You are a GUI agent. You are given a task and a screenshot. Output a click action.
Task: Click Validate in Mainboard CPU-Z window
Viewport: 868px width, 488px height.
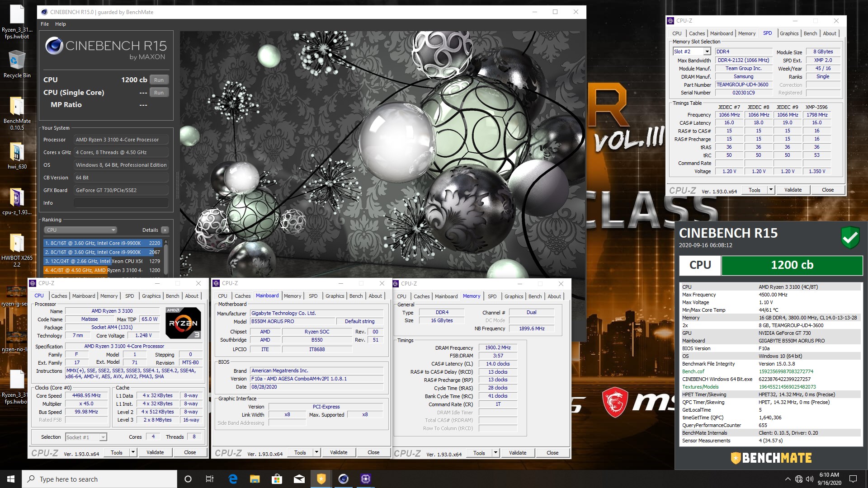339,452
